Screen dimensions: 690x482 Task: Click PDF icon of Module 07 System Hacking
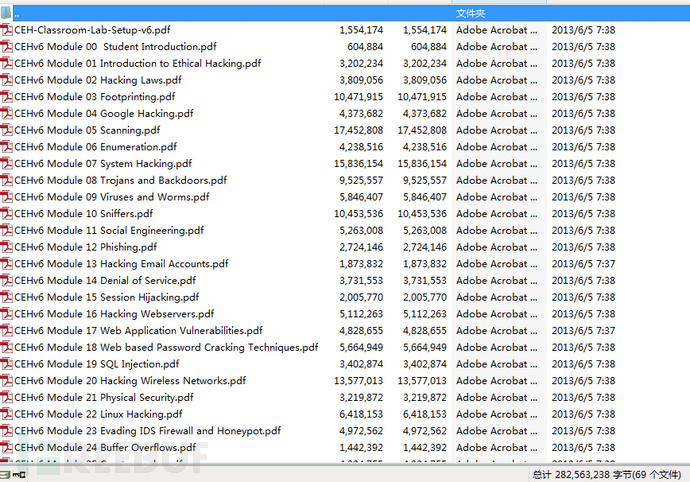click(x=6, y=164)
